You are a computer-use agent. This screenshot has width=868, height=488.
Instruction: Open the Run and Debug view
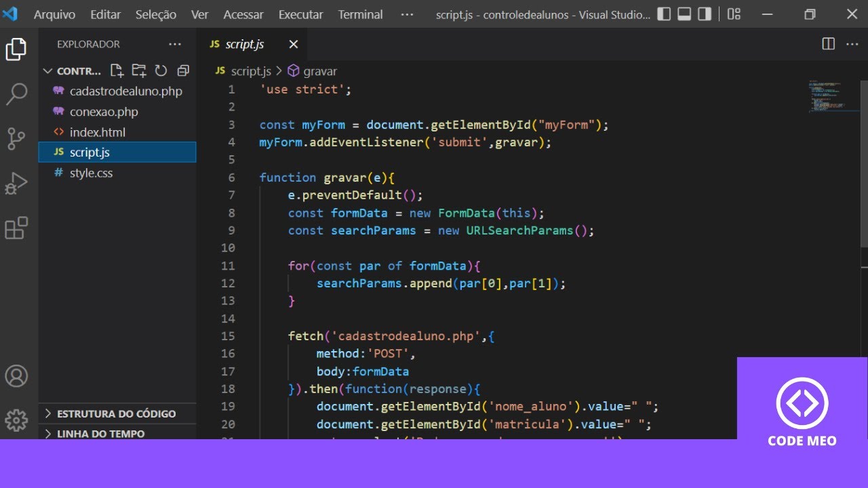click(16, 184)
